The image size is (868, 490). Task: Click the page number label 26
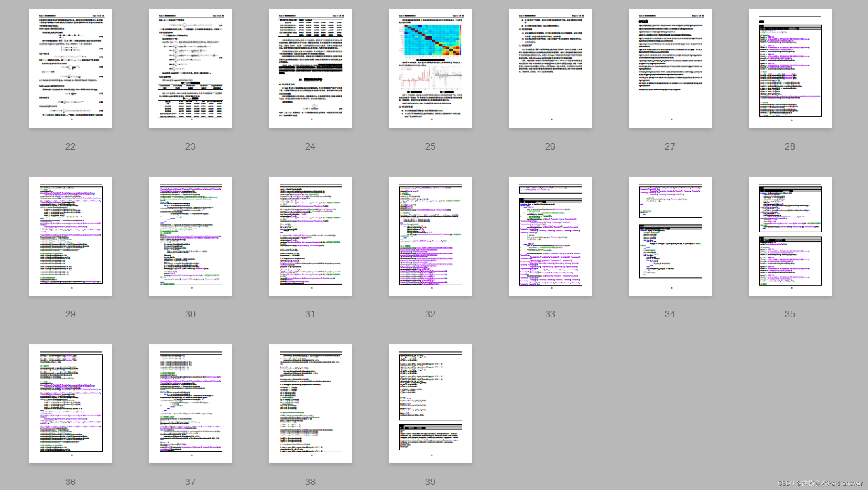tap(550, 146)
